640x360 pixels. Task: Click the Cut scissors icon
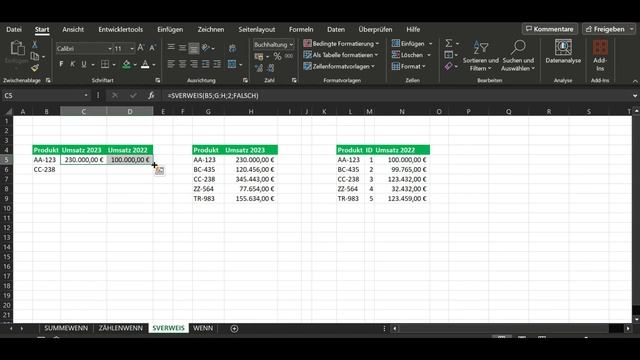pos(35,44)
